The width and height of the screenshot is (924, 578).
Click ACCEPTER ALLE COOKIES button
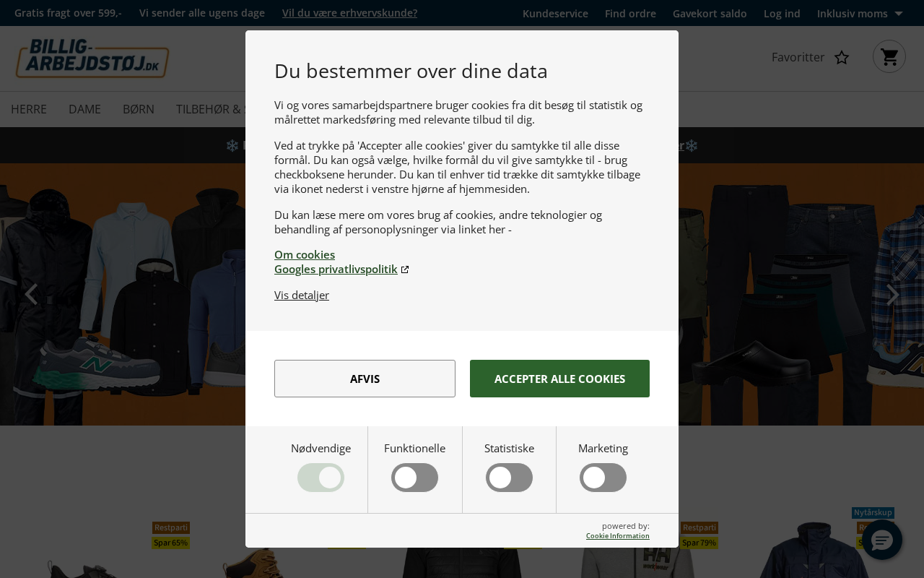click(559, 379)
